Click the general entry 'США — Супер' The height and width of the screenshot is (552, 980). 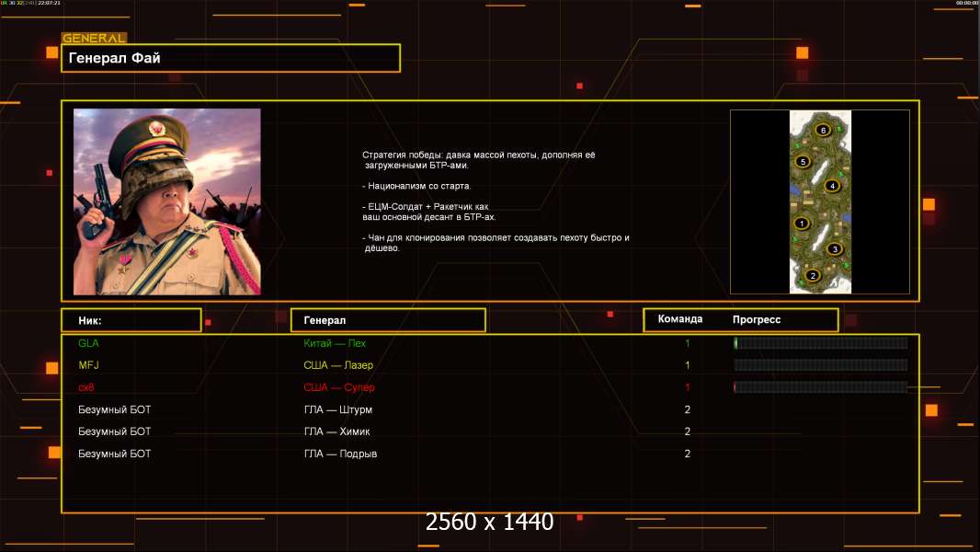click(338, 387)
